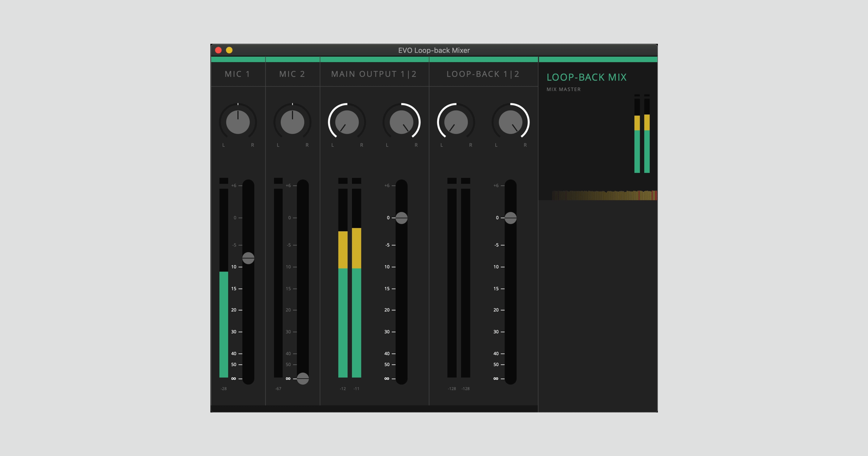The height and width of the screenshot is (456, 868).
Task: Click the MIC 2 fader handle at infinity
Action: click(x=303, y=379)
